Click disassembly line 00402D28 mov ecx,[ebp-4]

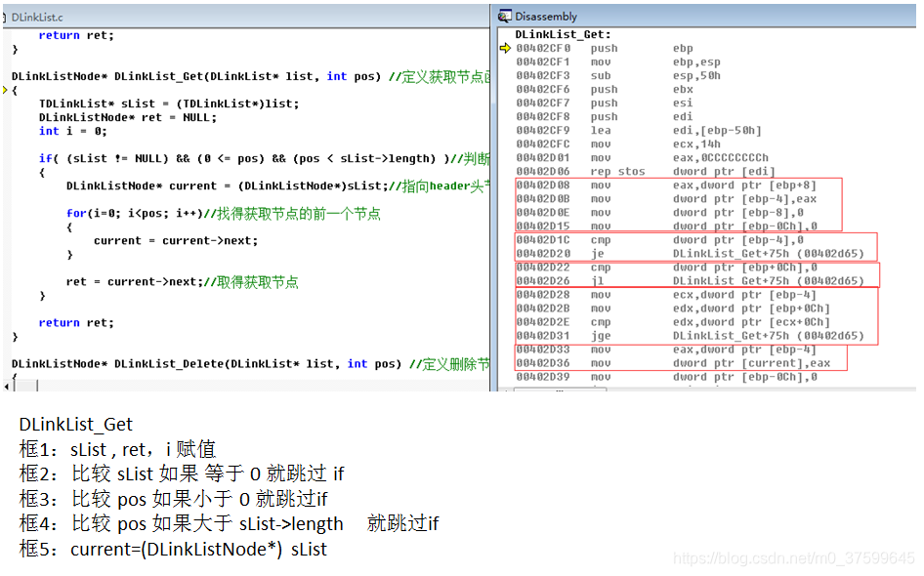tap(666, 295)
